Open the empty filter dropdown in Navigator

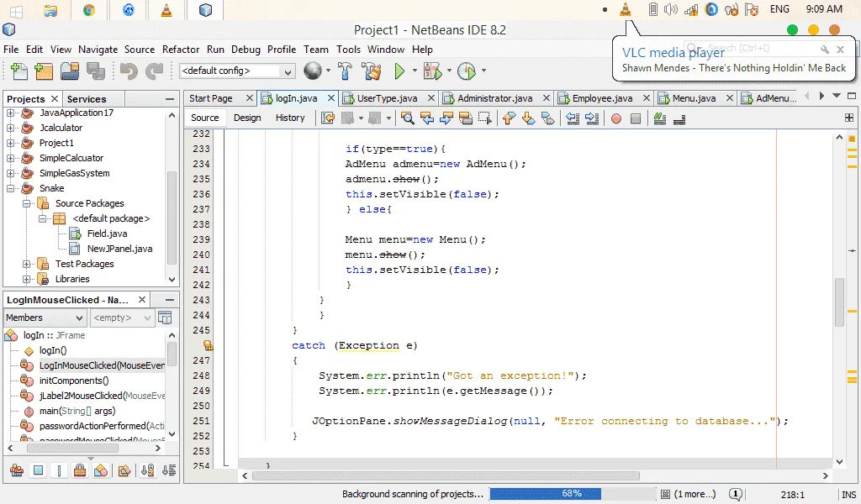[121, 318]
